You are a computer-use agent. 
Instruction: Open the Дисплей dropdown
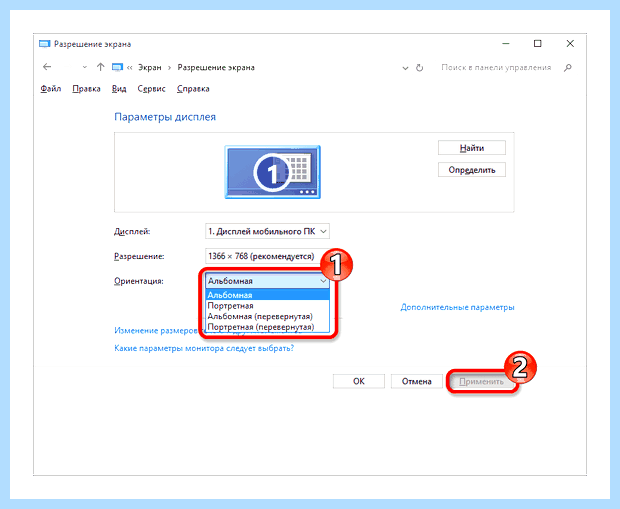coord(267,231)
